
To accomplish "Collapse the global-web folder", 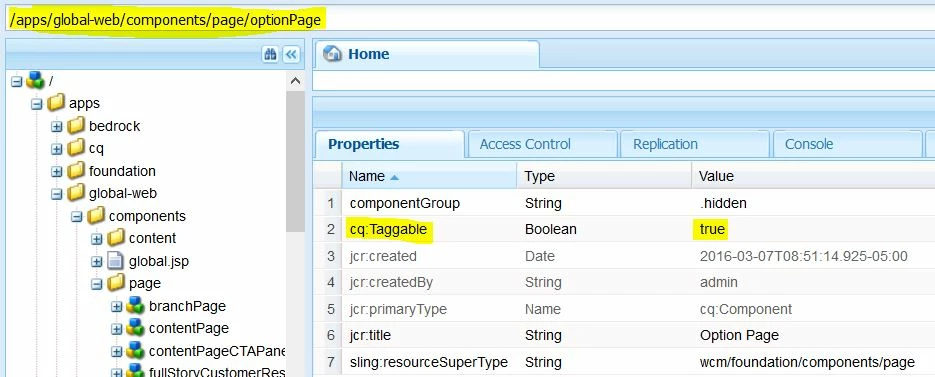I will pyautogui.click(x=57, y=194).
